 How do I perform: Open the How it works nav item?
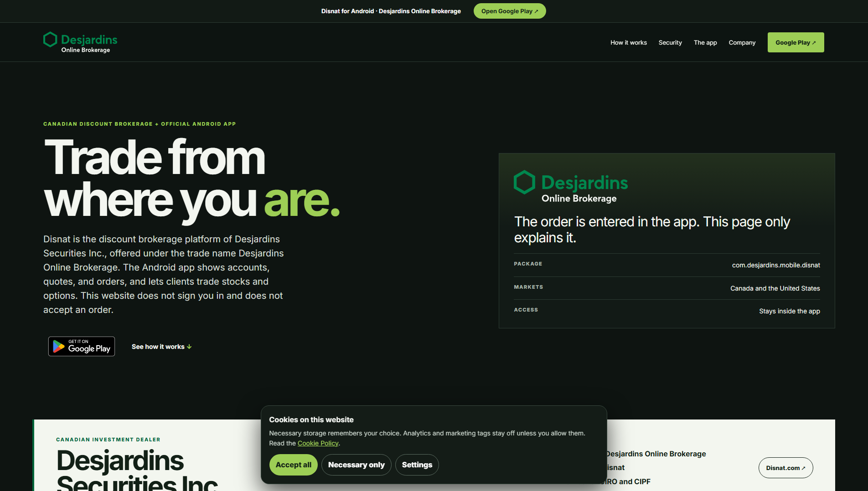629,42
